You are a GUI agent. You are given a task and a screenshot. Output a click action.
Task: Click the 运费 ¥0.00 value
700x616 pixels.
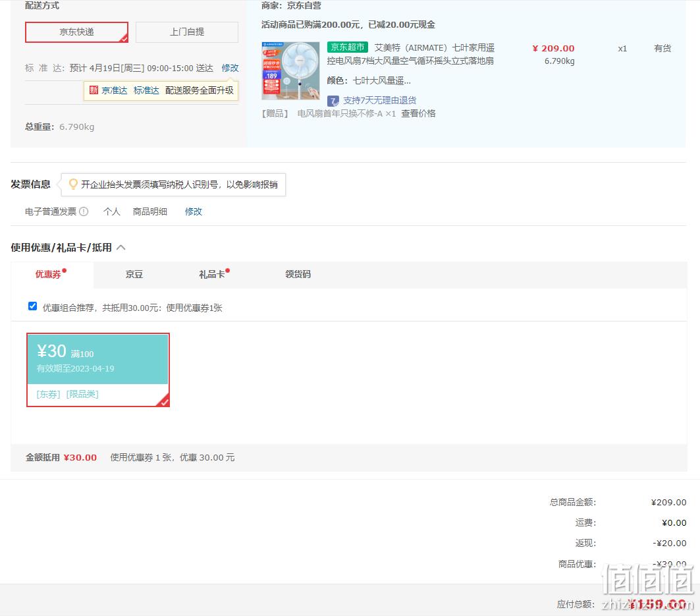tap(674, 522)
